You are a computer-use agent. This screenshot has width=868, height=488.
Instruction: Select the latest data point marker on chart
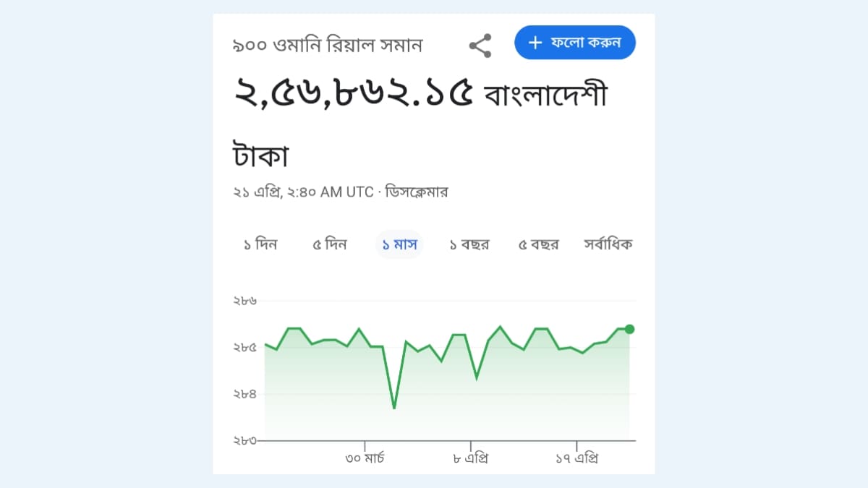click(x=629, y=329)
